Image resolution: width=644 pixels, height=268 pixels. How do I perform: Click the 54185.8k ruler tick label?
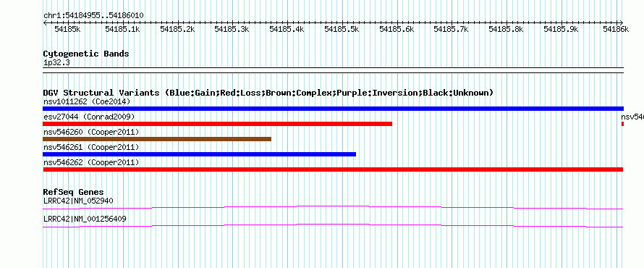pyautogui.click(x=506, y=29)
